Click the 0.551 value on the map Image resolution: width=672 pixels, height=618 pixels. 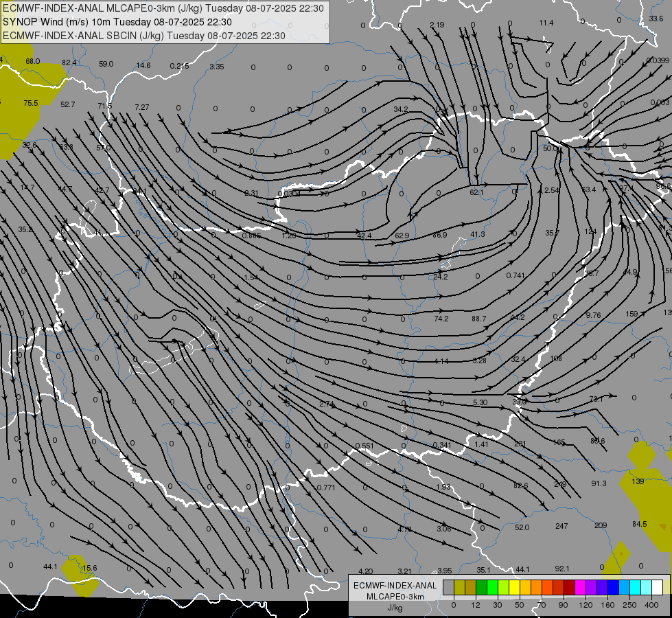[x=364, y=446]
